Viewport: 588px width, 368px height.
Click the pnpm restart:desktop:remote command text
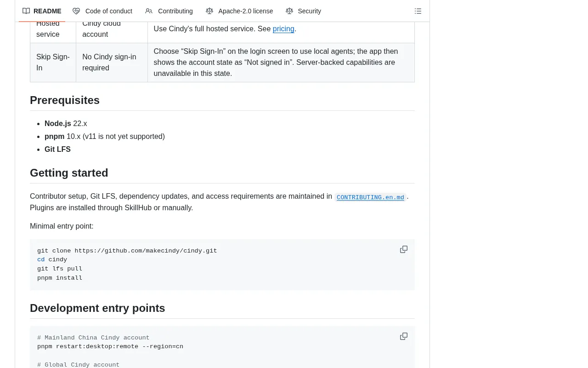110,346
